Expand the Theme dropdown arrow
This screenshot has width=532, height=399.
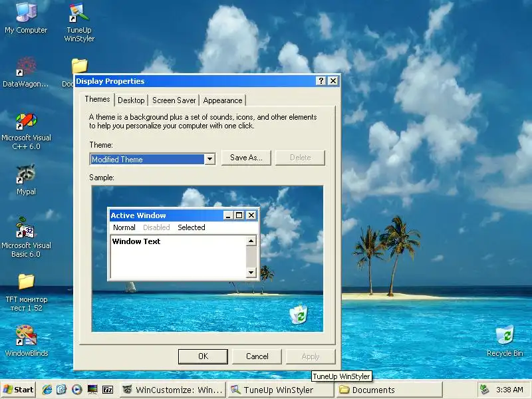point(209,159)
